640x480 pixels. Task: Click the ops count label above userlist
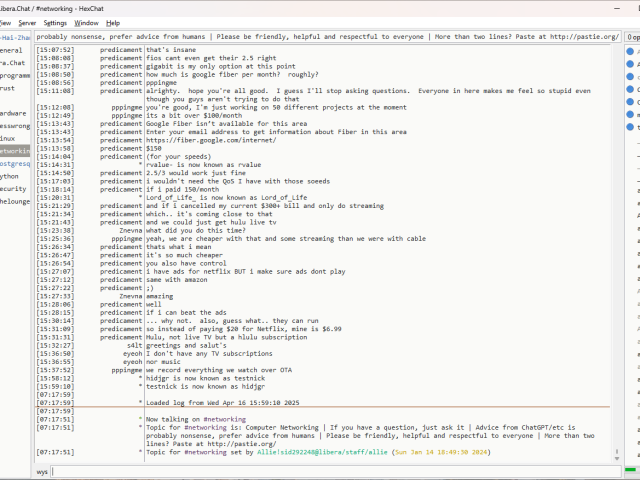[x=632, y=37]
